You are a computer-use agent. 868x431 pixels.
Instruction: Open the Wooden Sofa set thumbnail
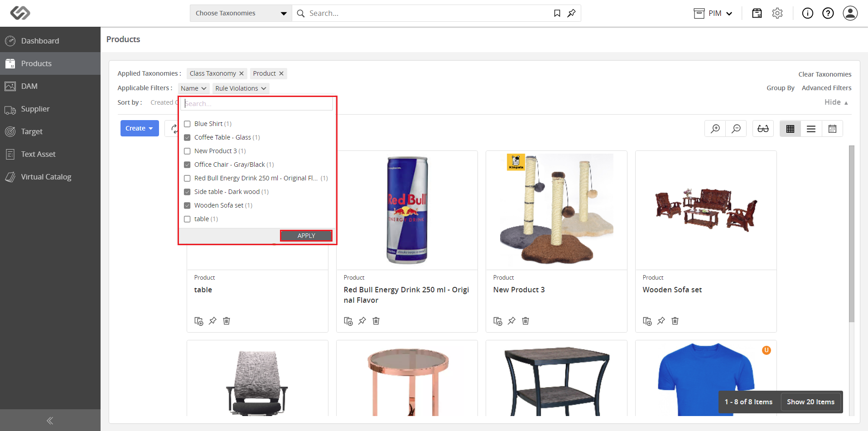coord(706,209)
